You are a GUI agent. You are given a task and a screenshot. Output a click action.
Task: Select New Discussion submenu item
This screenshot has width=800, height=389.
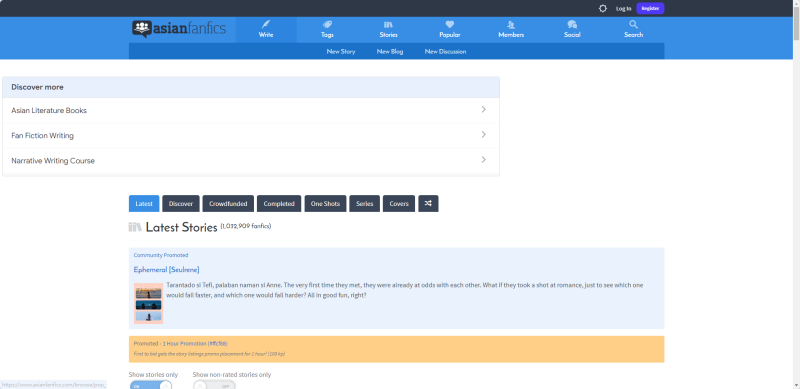click(445, 52)
